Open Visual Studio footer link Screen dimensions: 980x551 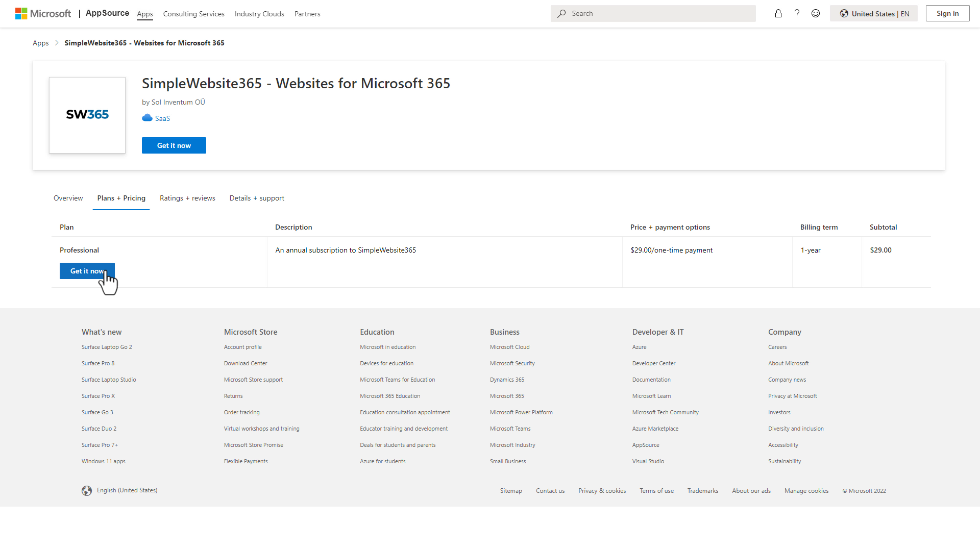pos(648,461)
